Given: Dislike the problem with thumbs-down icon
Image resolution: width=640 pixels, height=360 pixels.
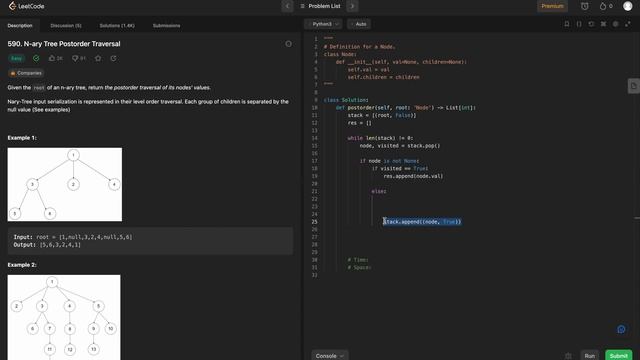Looking at the screenshot, I should [x=75, y=58].
